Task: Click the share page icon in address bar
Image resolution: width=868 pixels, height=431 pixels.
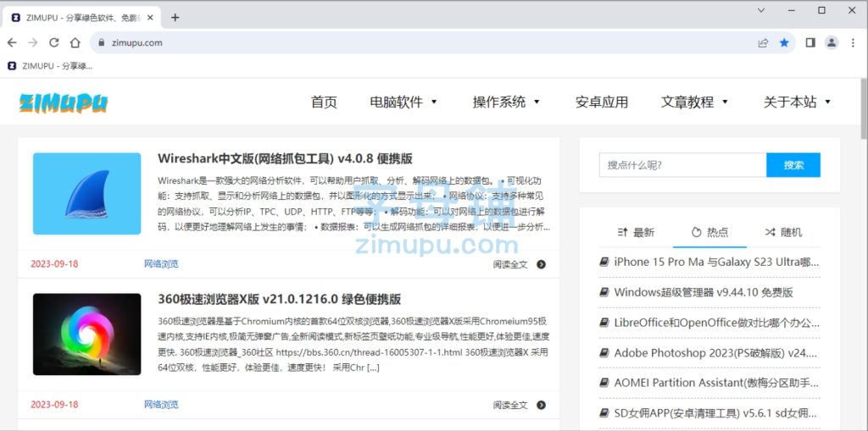Action: [764, 42]
